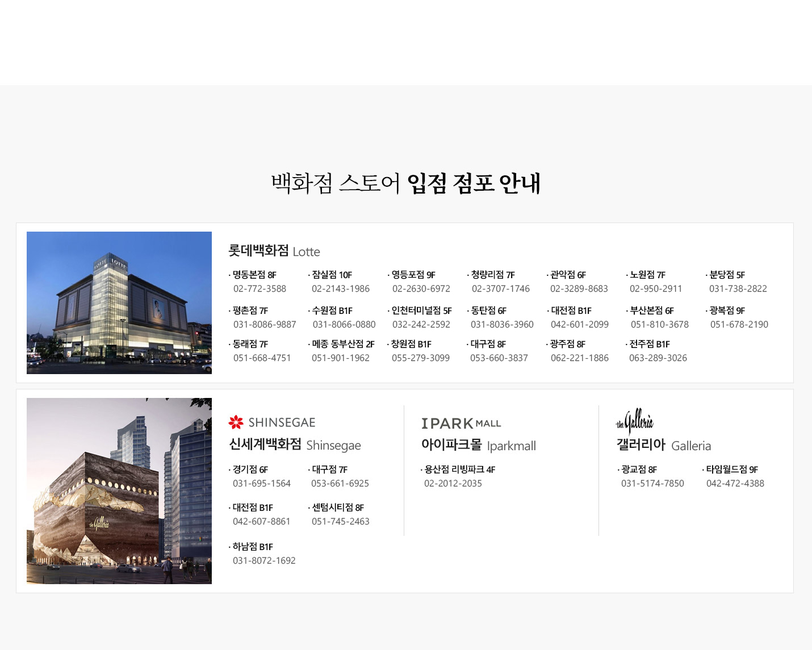Viewport: 812px width, 650px height.
Task: Click phone number 031-738-2822
Action: tap(738, 289)
